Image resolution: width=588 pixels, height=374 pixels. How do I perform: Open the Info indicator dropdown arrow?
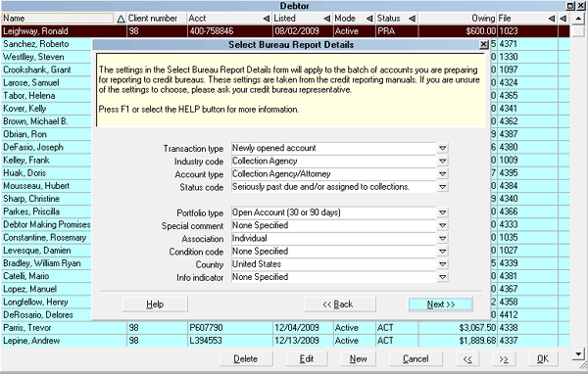pyautogui.click(x=442, y=277)
